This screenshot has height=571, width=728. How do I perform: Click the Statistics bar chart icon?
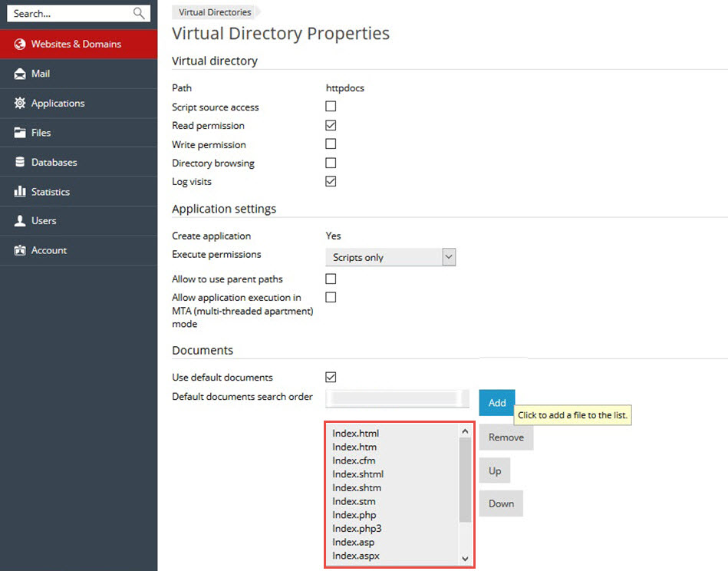20,192
